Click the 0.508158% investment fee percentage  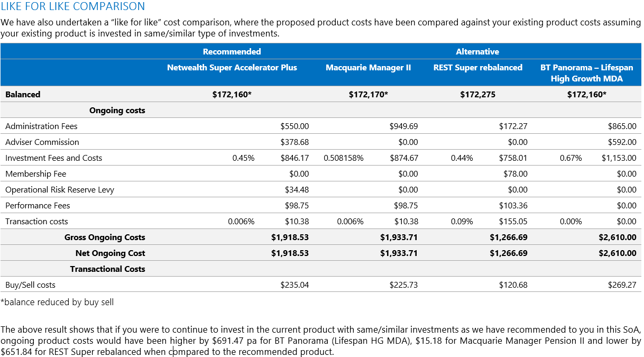pyautogui.click(x=343, y=158)
